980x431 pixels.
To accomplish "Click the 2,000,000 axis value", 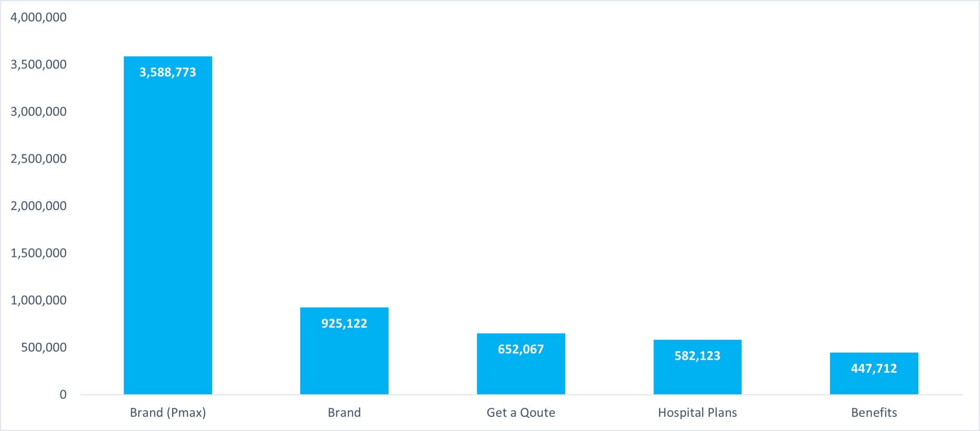I will pyautogui.click(x=38, y=206).
